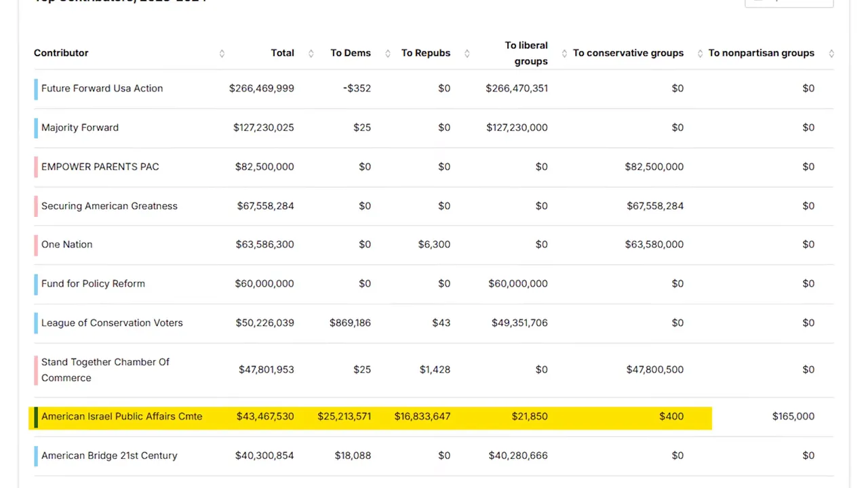Click the $1,428 To Repubs value
Image resolution: width=868 pixels, height=488 pixels.
435,369
